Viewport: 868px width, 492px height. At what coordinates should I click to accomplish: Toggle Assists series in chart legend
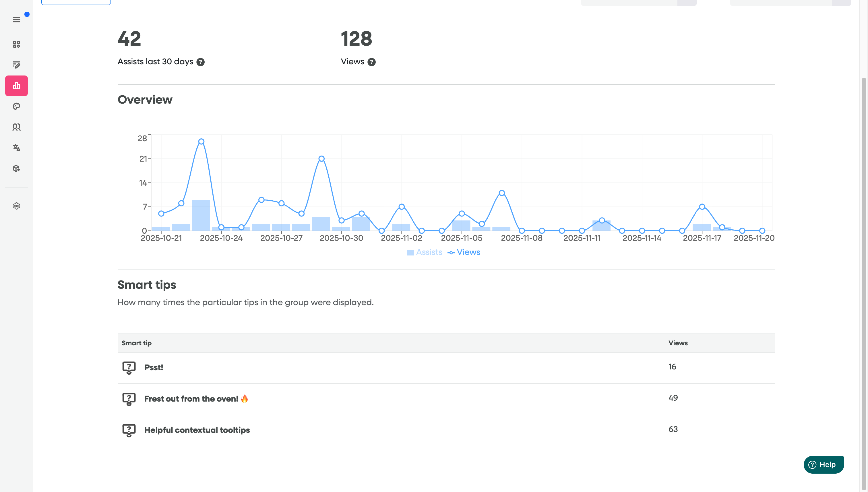tap(424, 252)
